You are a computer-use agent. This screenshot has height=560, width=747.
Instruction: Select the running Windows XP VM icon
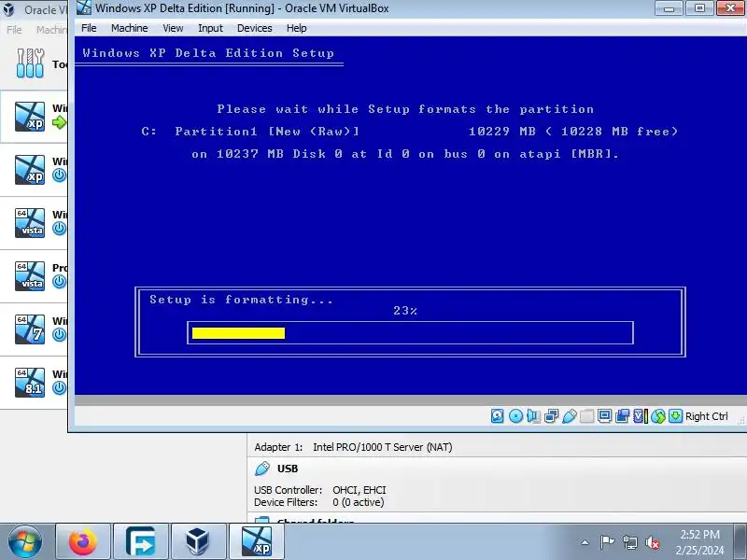coord(30,116)
